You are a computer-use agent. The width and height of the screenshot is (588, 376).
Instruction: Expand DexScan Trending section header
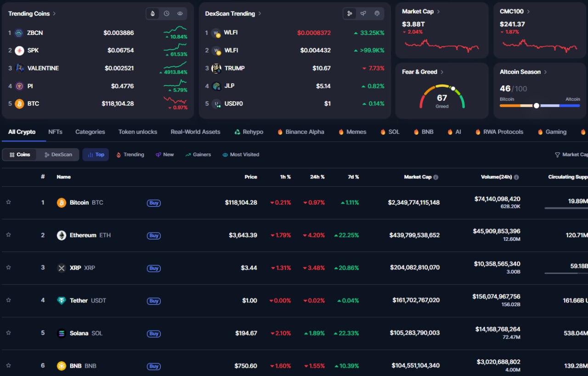[233, 14]
